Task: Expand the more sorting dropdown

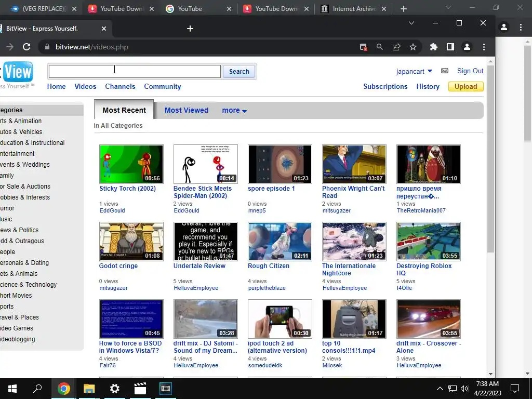Action: [234, 110]
